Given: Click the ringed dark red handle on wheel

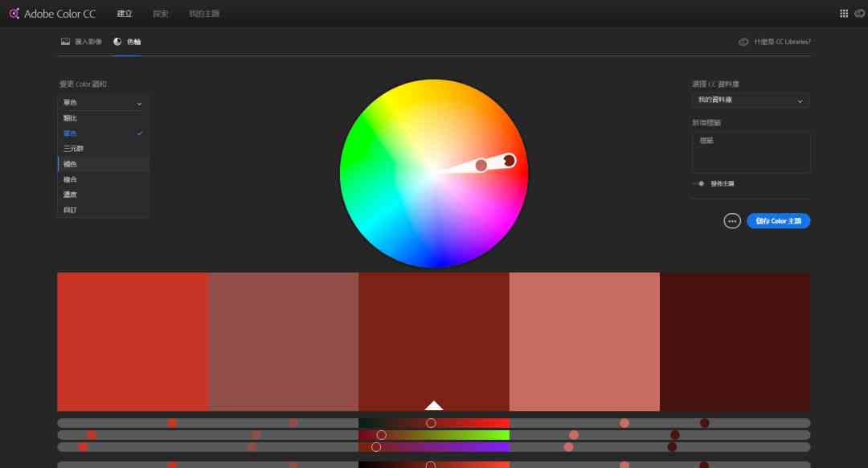Looking at the screenshot, I should 509,161.
